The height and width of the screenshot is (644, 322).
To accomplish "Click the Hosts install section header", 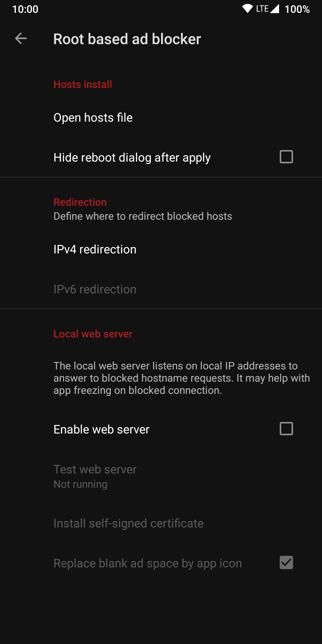I will tap(83, 84).
